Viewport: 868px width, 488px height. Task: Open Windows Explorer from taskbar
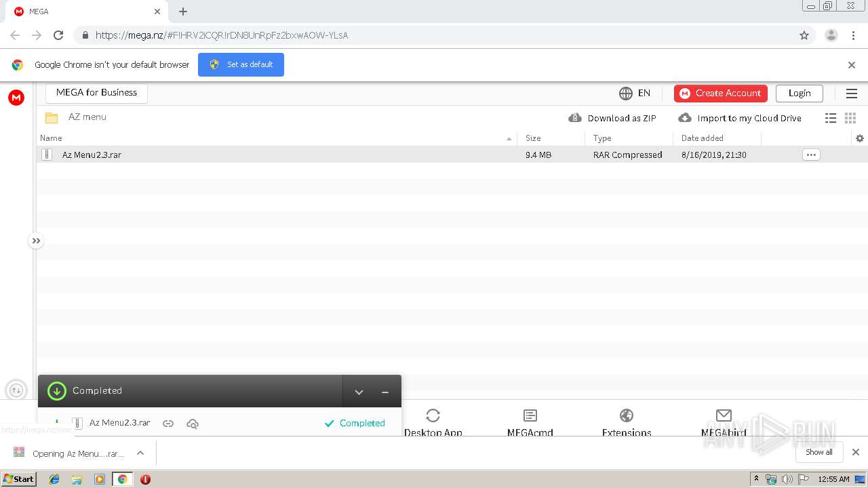[77, 479]
